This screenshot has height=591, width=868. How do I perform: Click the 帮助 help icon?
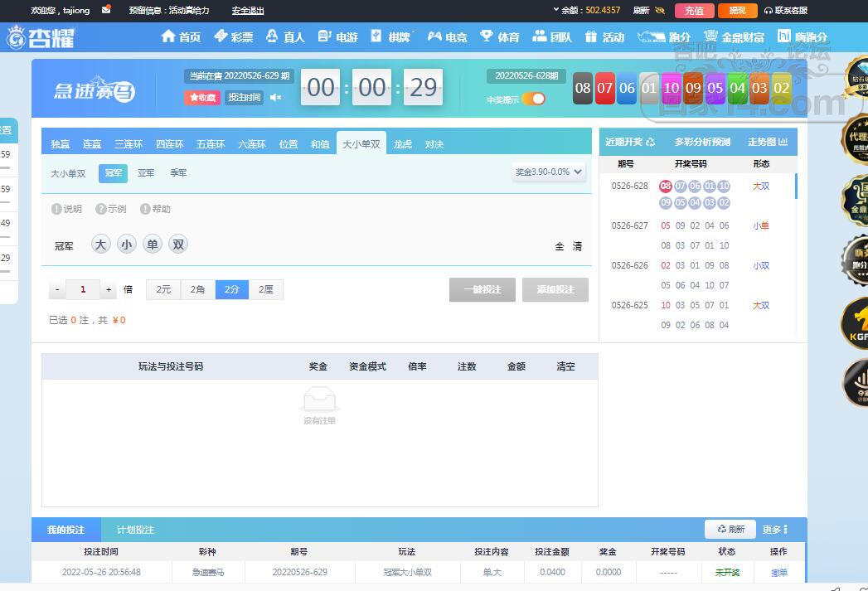click(145, 209)
